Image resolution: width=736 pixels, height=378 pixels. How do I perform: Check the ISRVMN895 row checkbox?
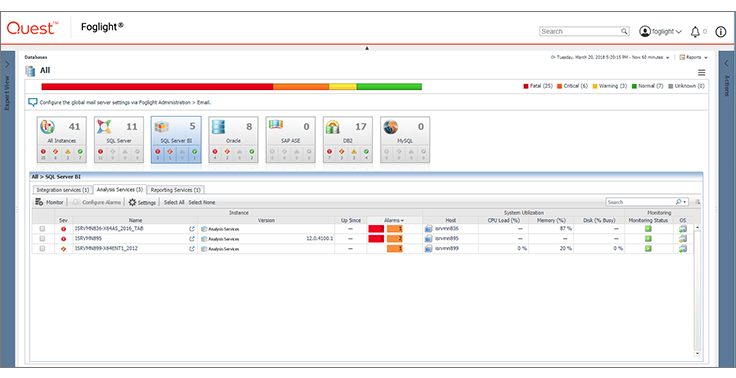point(43,239)
